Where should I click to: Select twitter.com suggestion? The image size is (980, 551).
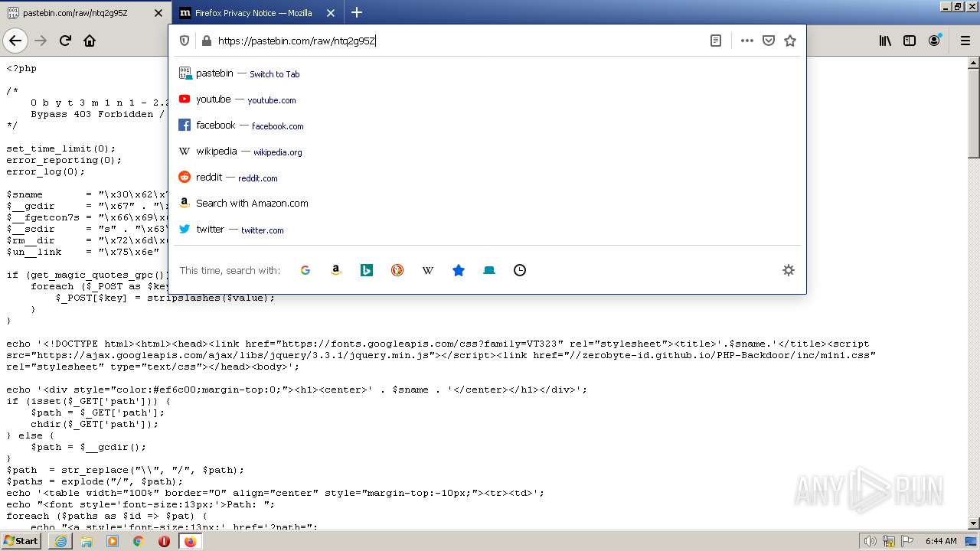click(x=487, y=230)
